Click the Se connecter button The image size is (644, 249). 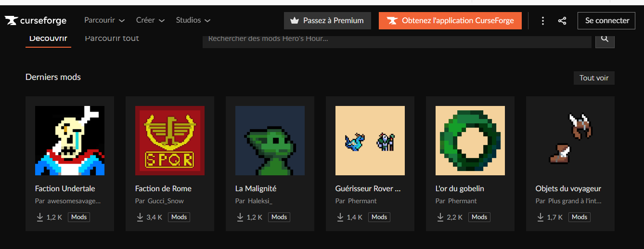coord(606,21)
